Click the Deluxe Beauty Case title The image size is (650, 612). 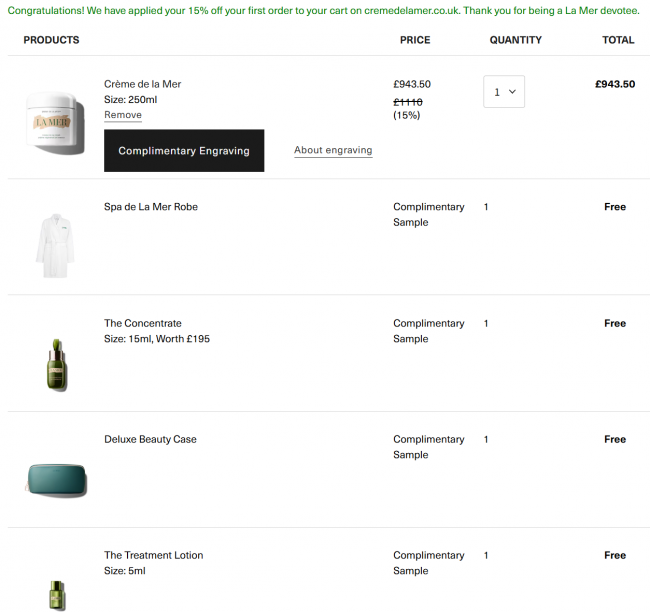(x=150, y=439)
